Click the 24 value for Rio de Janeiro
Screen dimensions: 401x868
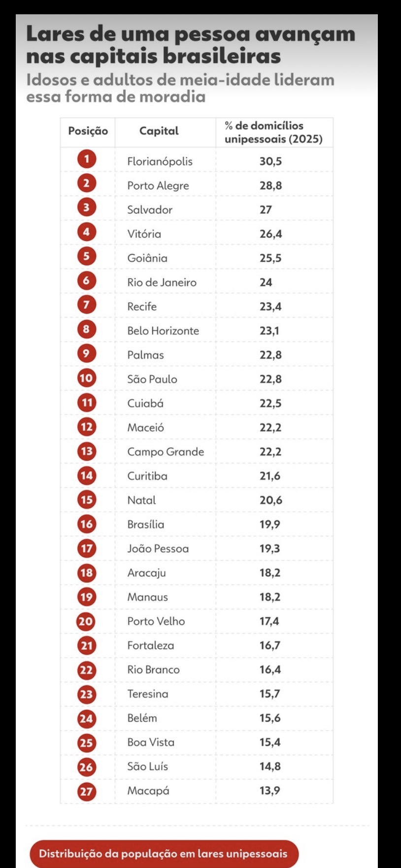point(266,282)
